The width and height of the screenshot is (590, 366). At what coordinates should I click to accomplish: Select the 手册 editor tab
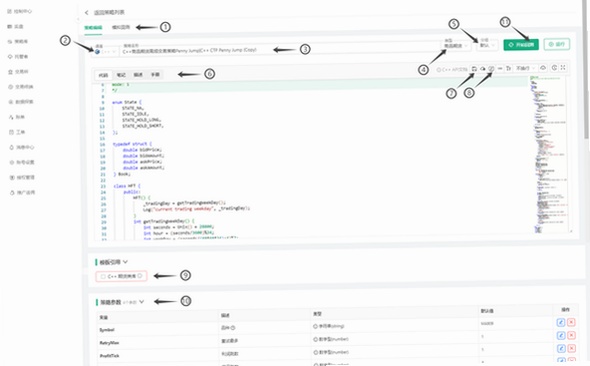pos(155,74)
